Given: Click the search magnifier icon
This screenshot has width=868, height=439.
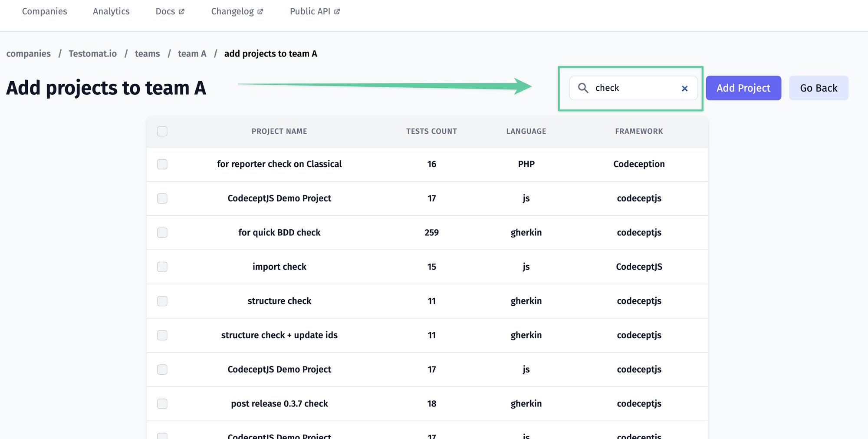Looking at the screenshot, I should [583, 88].
